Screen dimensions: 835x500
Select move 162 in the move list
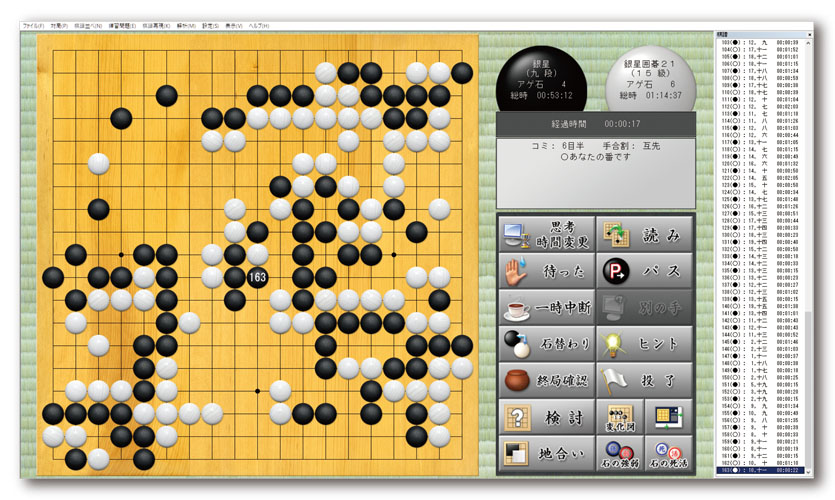click(x=760, y=463)
